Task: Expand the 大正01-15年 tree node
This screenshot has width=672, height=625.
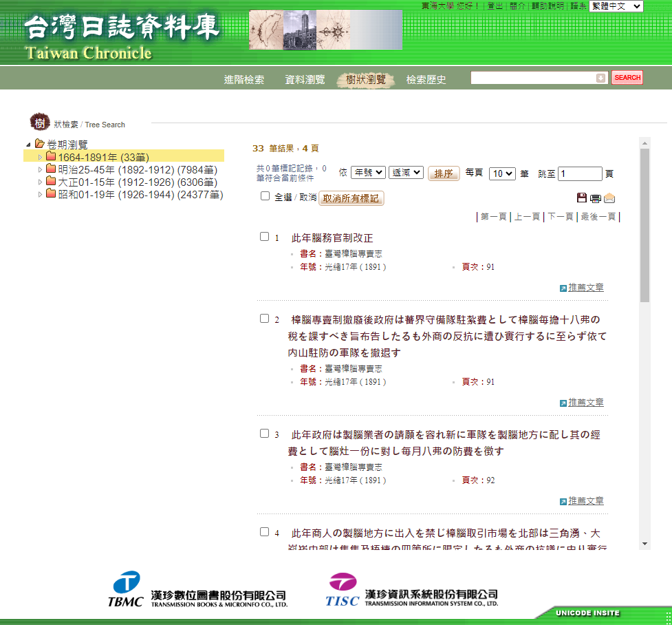Action: click(40, 182)
